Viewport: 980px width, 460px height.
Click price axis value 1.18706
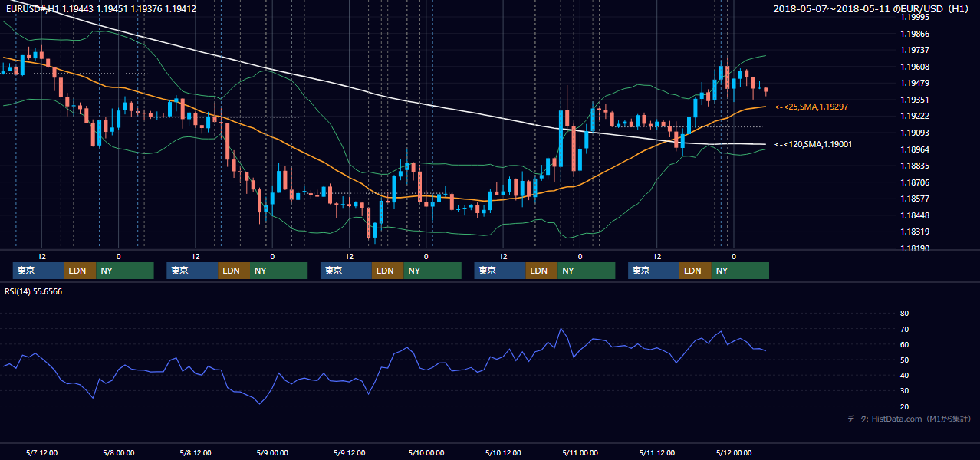(x=915, y=182)
